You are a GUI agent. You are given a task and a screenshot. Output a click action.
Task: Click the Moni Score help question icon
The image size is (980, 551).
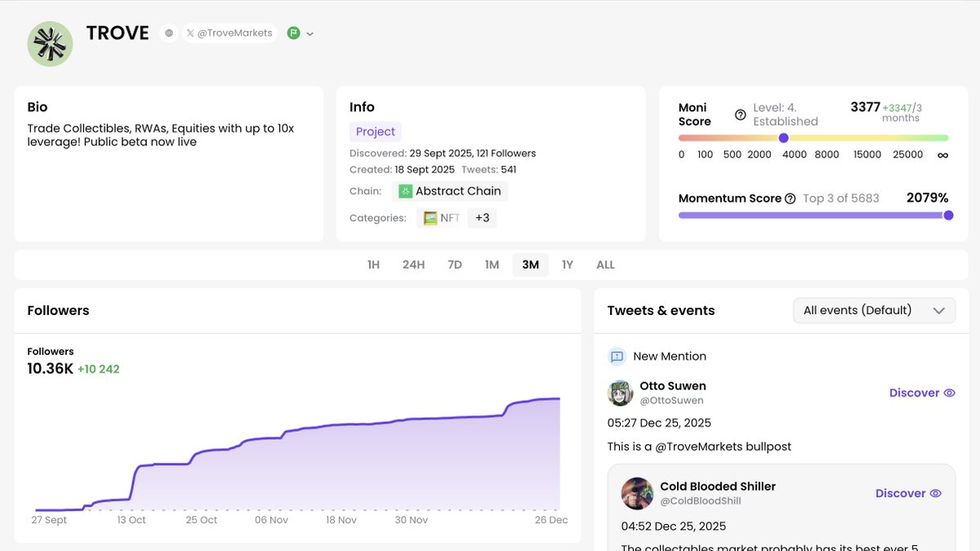pos(741,114)
